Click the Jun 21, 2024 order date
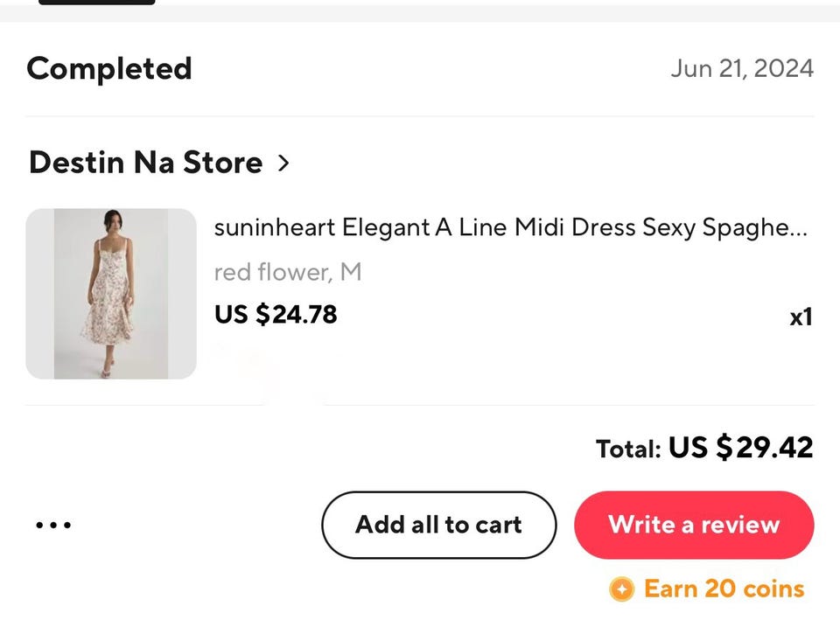The image size is (840, 634). (x=742, y=68)
